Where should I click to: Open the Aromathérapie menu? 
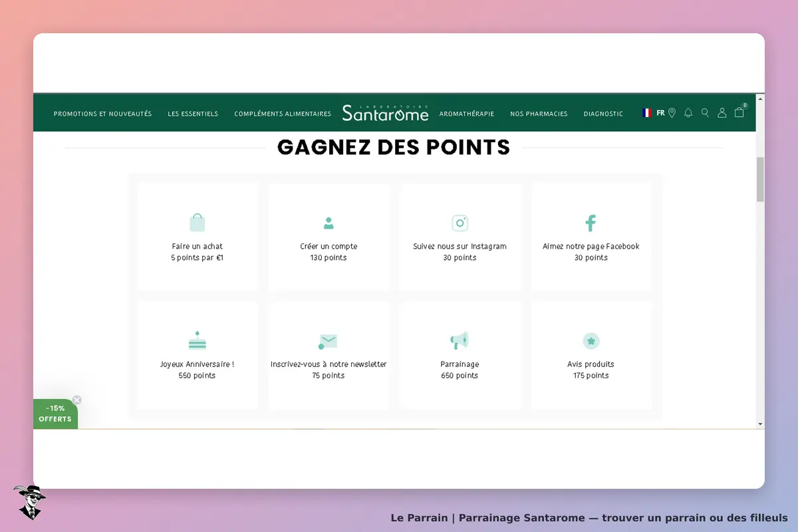(x=467, y=114)
